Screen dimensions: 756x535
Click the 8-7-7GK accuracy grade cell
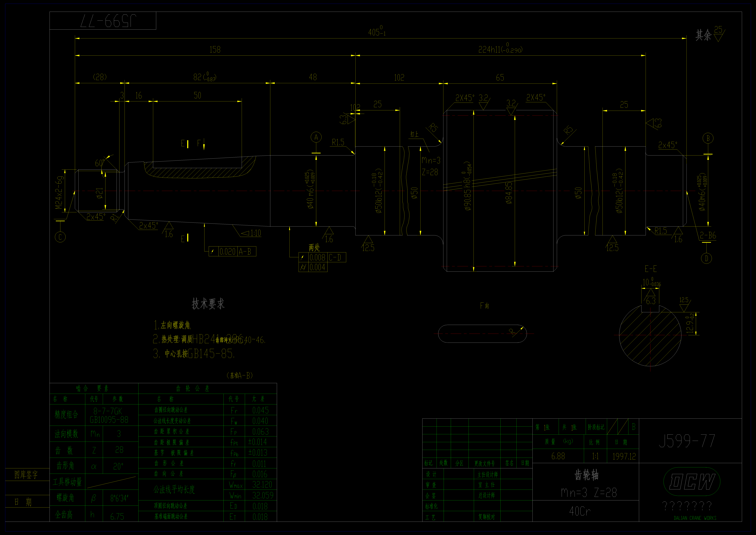click(x=108, y=411)
